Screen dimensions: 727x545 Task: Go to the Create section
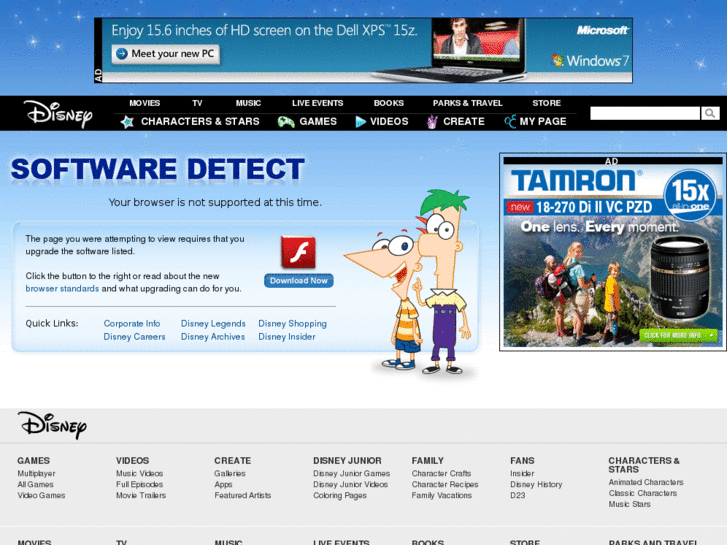pos(464,122)
